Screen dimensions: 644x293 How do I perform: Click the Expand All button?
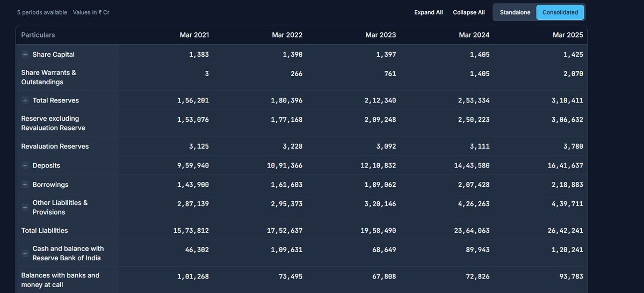point(428,12)
